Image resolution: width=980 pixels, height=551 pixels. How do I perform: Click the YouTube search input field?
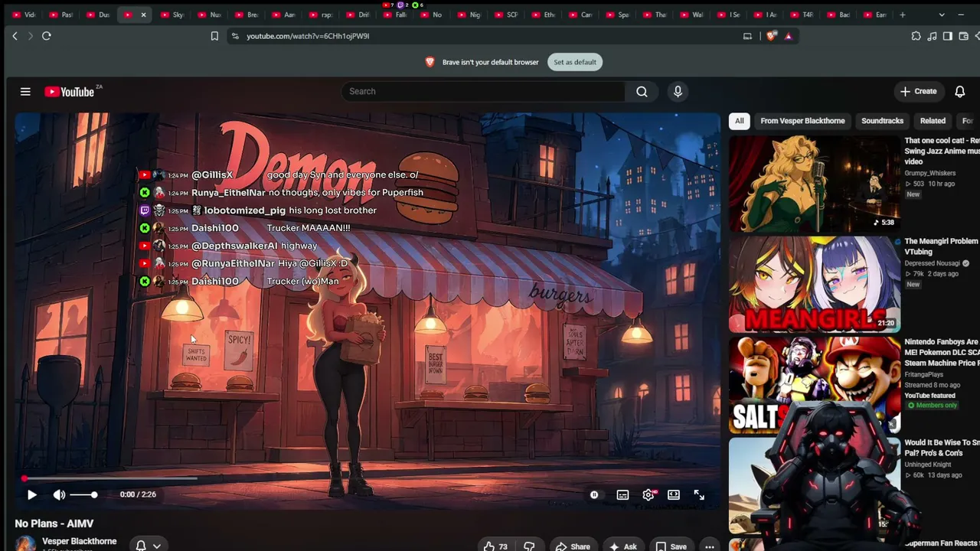pos(483,91)
